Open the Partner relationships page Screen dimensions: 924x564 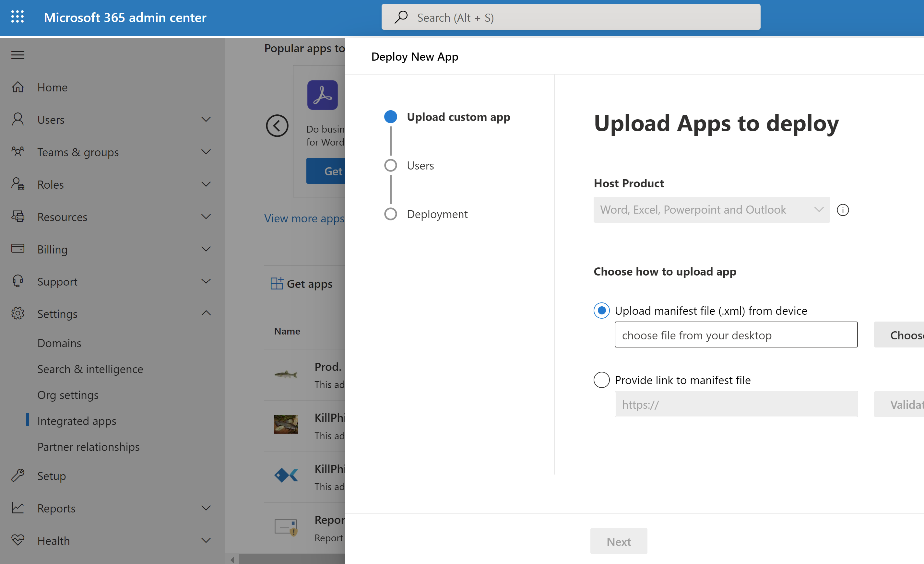[89, 447]
